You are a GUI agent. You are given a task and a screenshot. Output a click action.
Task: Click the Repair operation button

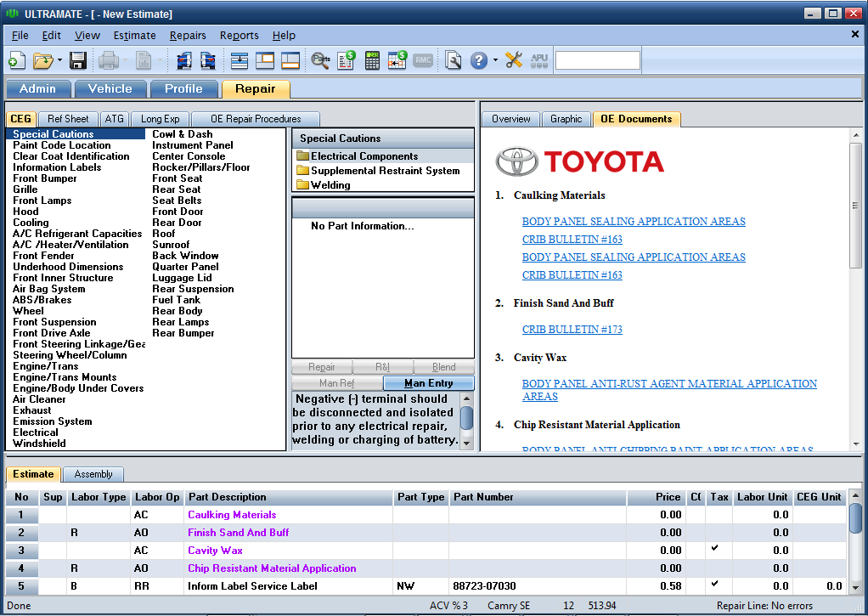tap(322, 367)
